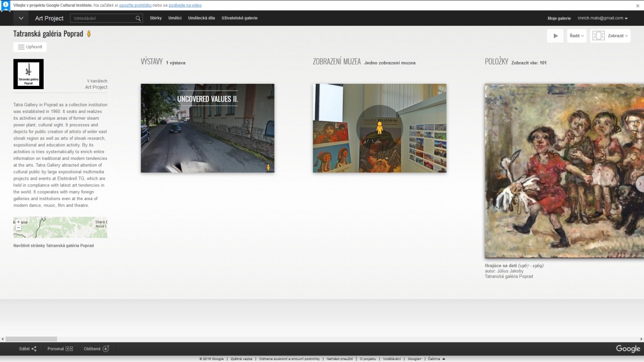Start slideshow with the play button
Image resolution: width=644 pixels, height=362 pixels.
click(555, 36)
